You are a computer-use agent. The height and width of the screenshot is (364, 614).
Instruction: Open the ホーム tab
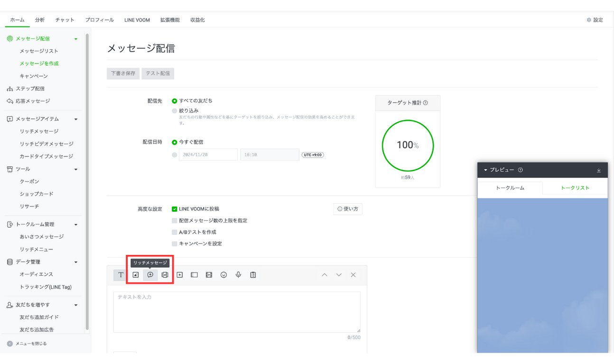[x=17, y=20]
